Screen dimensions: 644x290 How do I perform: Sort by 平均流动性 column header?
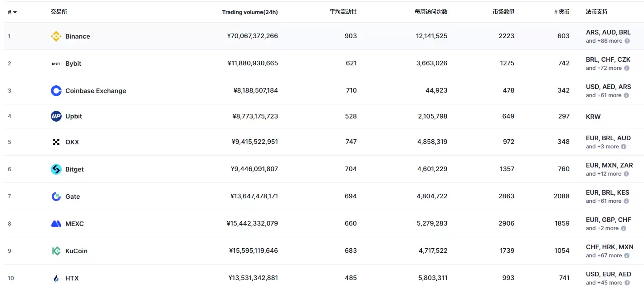coord(343,12)
